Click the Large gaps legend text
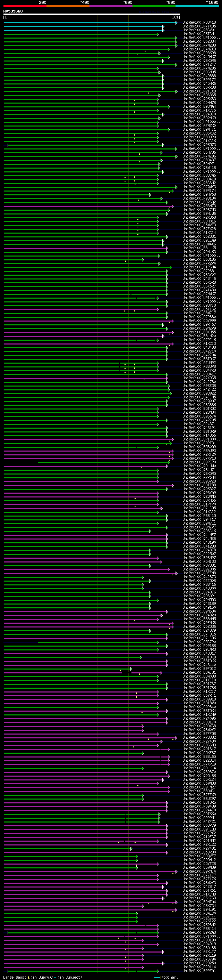 (x=43, y=977)
